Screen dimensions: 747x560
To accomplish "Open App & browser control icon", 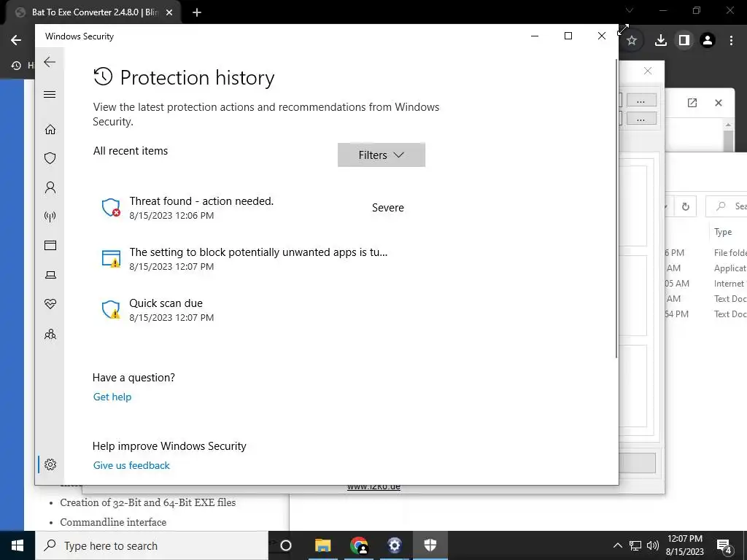I will pos(50,245).
